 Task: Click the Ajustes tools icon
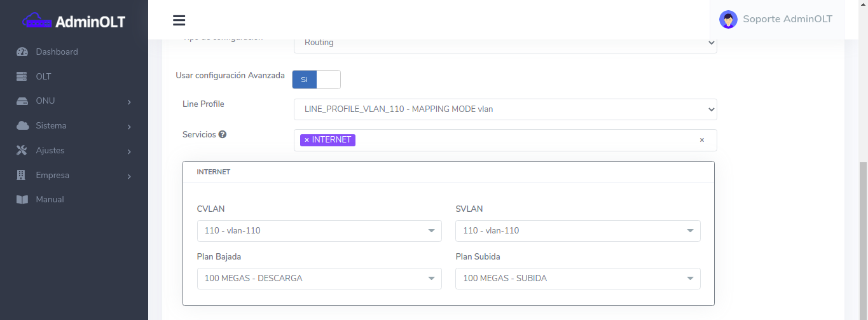tap(22, 150)
